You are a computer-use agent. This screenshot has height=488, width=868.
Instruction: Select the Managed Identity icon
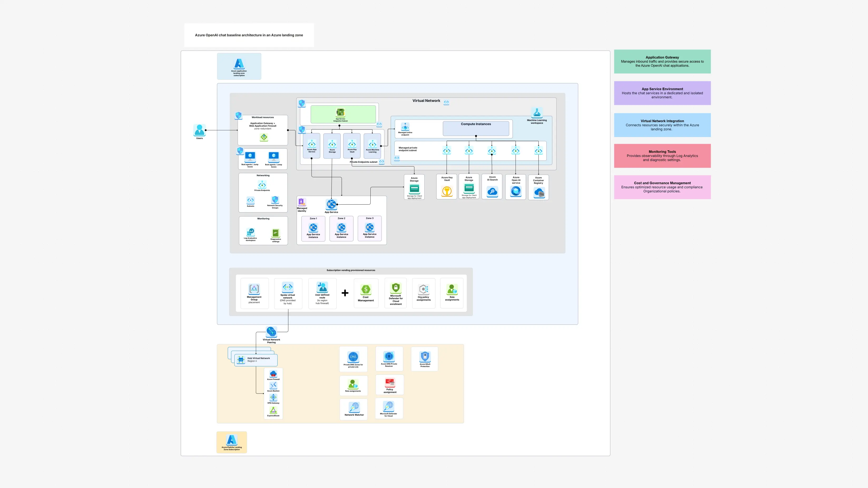pyautogui.click(x=302, y=202)
